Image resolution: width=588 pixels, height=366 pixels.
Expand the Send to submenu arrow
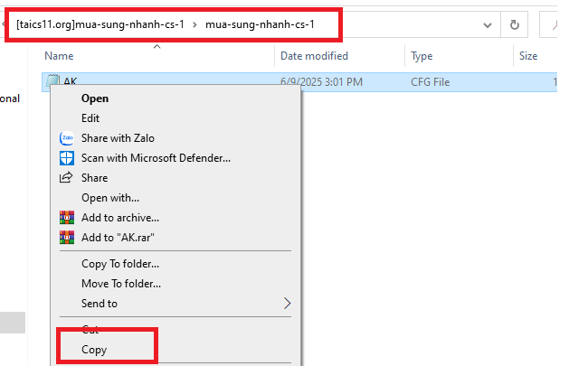click(x=288, y=303)
